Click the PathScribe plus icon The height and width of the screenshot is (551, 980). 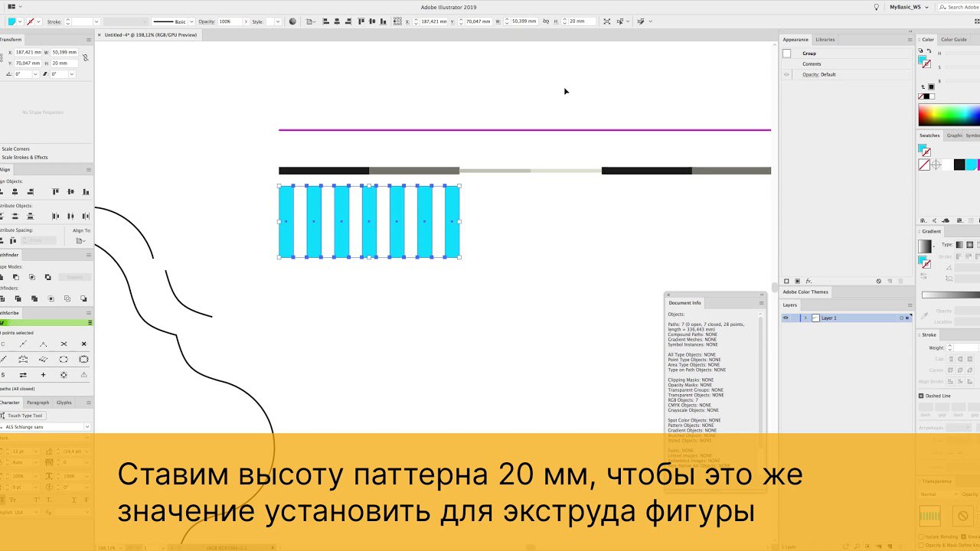tap(43, 374)
